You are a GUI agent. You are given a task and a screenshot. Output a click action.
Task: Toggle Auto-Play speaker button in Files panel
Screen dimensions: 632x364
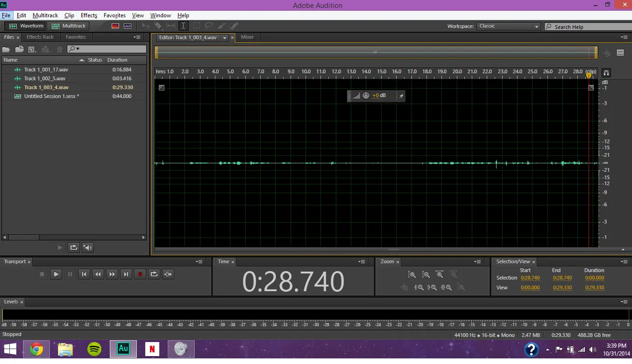click(87, 248)
